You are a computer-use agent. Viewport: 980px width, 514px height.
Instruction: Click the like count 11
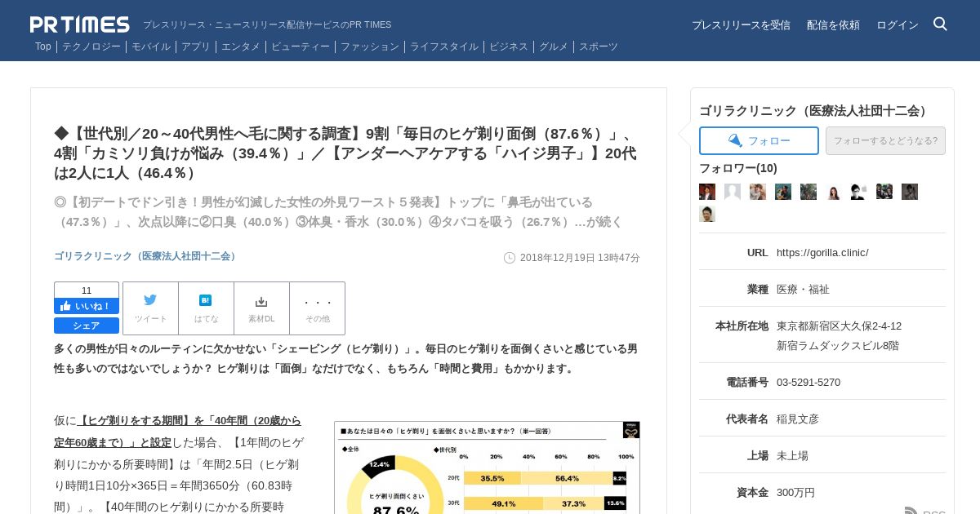(x=87, y=290)
